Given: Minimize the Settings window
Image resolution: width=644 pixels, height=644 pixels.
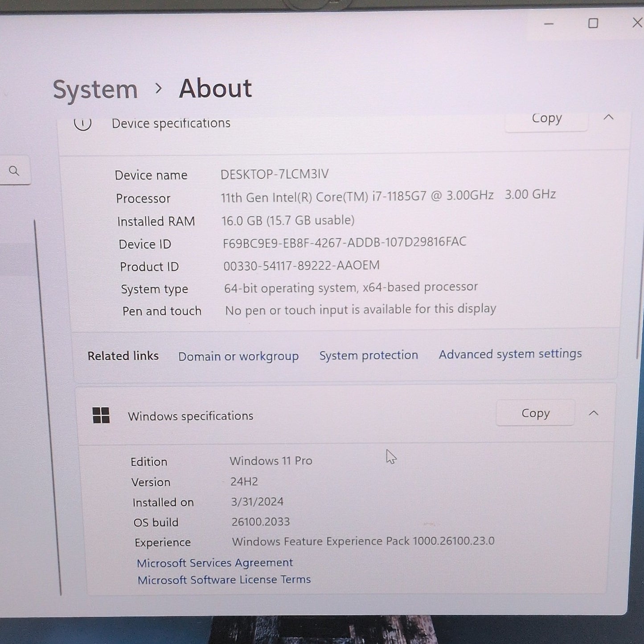Looking at the screenshot, I should [549, 24].
